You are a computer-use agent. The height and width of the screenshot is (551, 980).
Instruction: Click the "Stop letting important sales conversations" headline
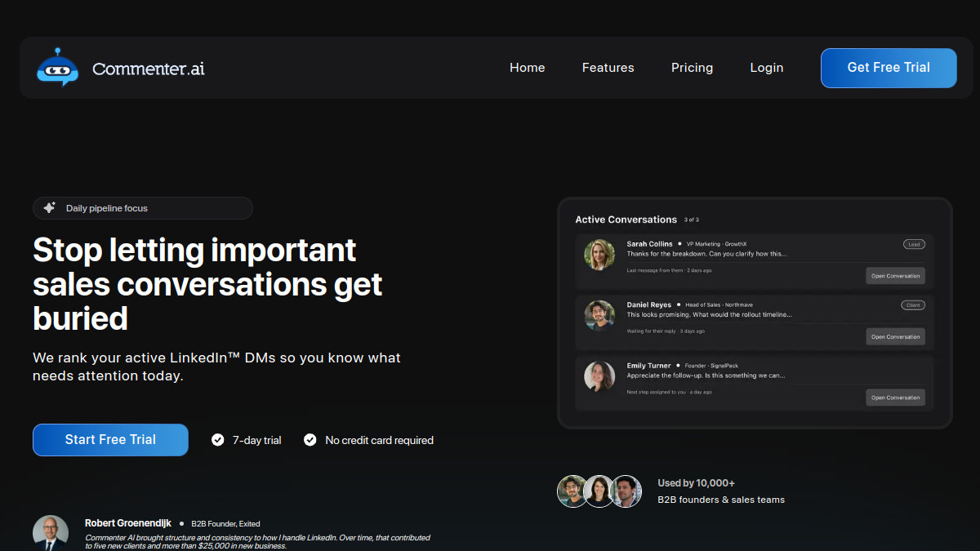pos(207,283)
